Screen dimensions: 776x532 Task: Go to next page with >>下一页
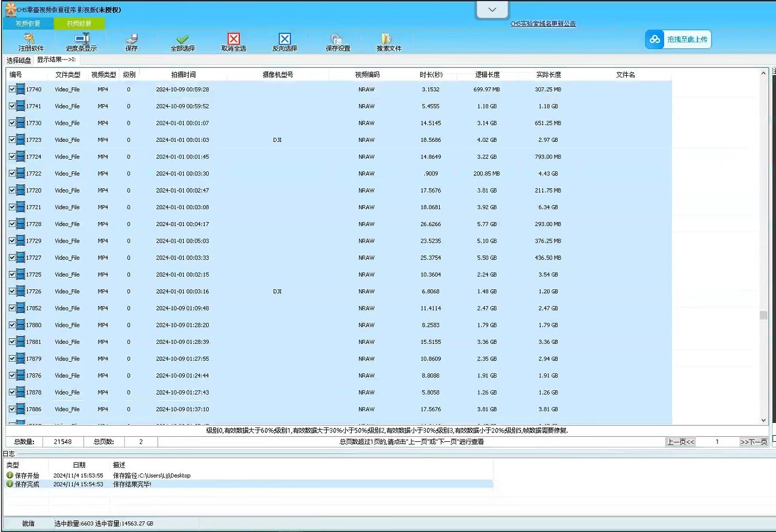tap(753, 442)
